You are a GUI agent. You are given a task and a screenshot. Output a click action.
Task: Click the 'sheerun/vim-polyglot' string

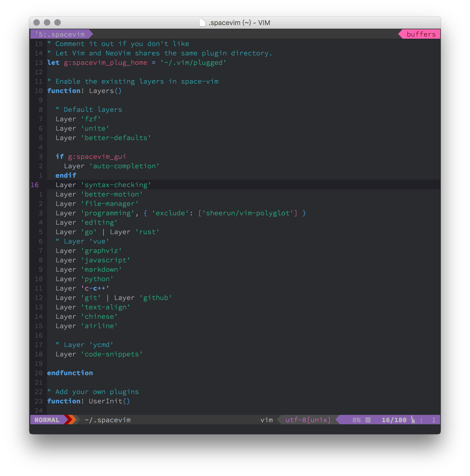(248, 213)
